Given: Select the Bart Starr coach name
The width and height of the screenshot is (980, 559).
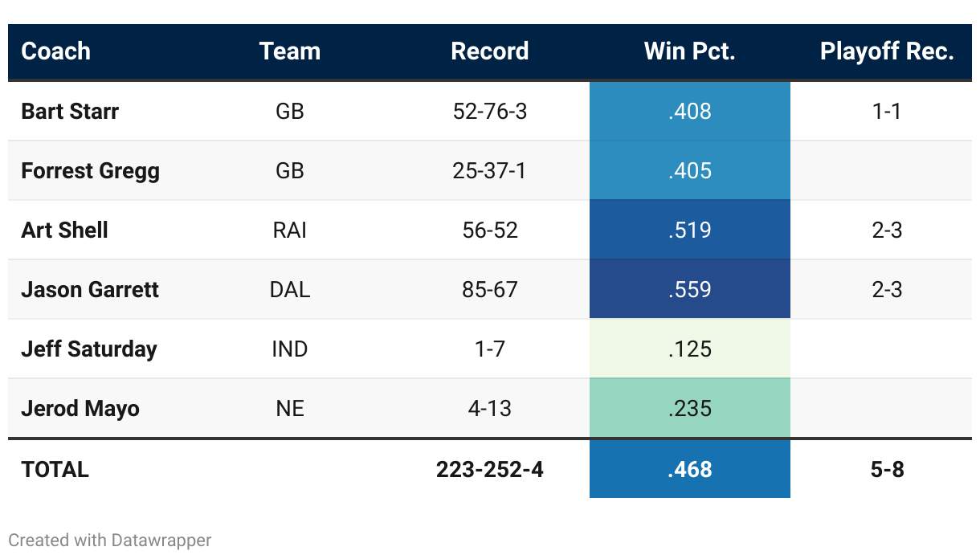Looking at the screenshot, I should pyautogui.click(x=70, y=111).
